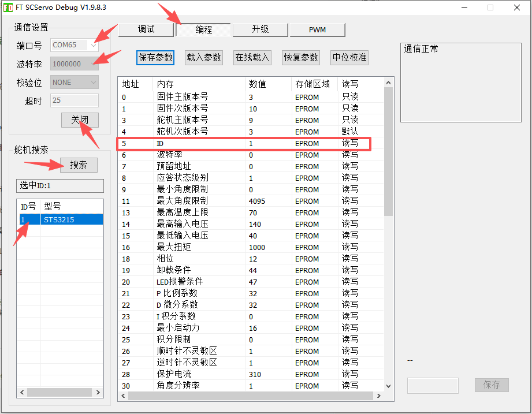Click the FT app icon in title bar
This screenshot has width=532, height=414.
[8, 8]
